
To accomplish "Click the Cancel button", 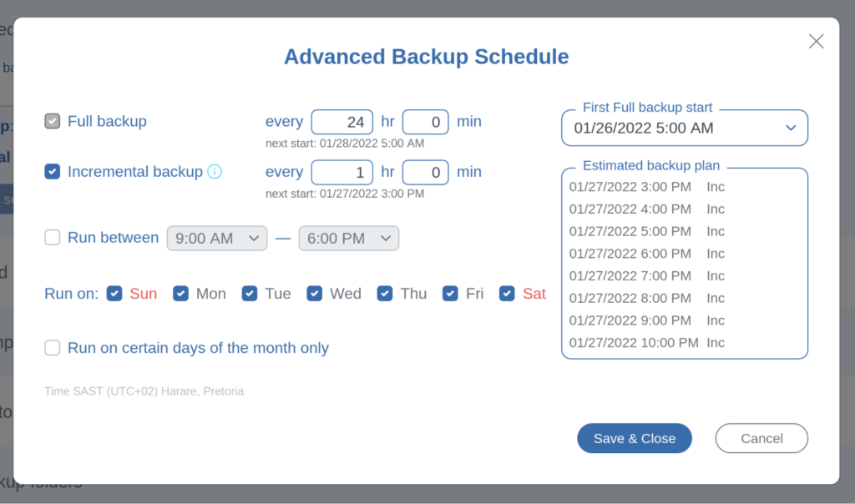I will pos(761,438).
